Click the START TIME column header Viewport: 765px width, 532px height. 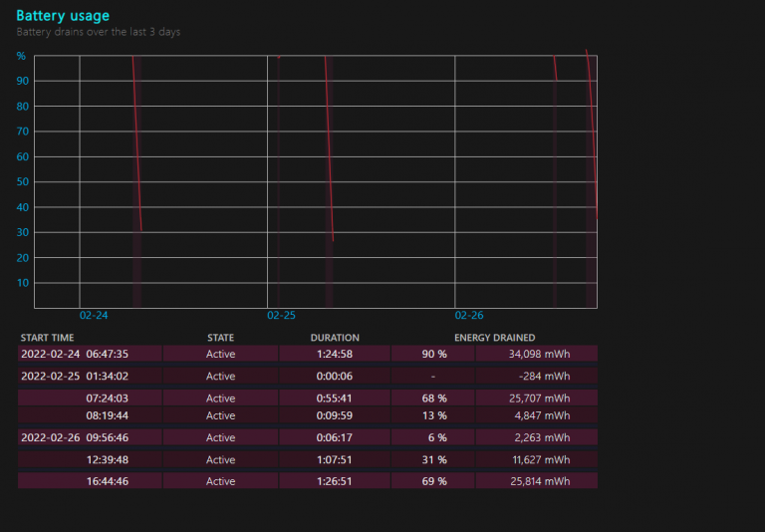[47, 338]
